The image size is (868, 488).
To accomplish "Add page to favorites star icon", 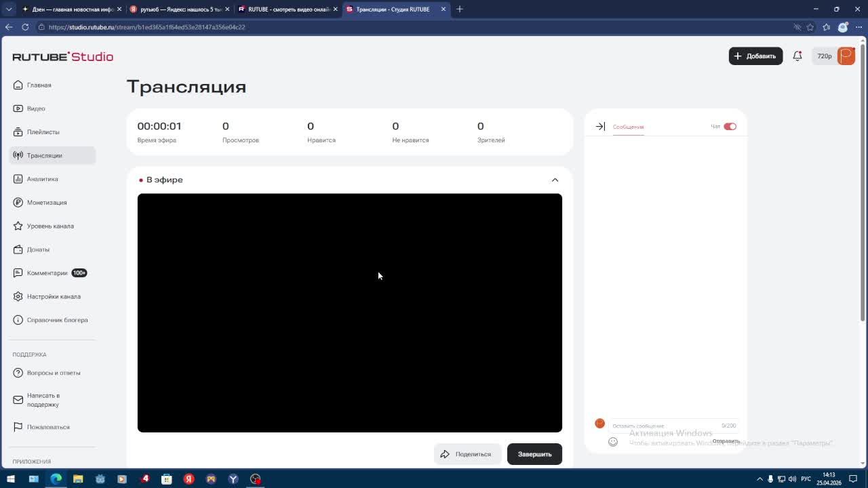I will 810,27.
